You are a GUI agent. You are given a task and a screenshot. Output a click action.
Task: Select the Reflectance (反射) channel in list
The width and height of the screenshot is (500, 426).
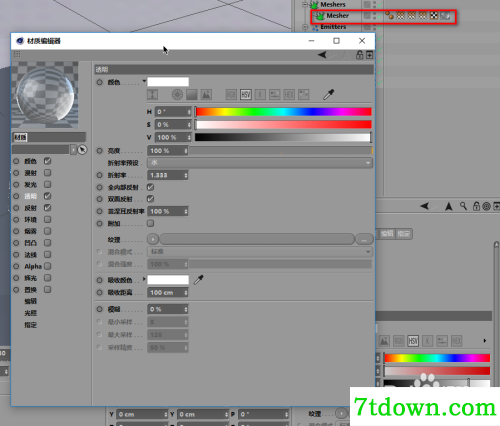click(x=30, y=208)
